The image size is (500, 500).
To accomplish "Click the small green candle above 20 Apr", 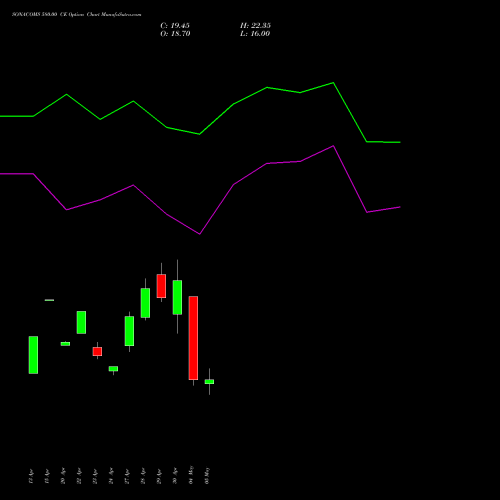I will tap(65, 344).
